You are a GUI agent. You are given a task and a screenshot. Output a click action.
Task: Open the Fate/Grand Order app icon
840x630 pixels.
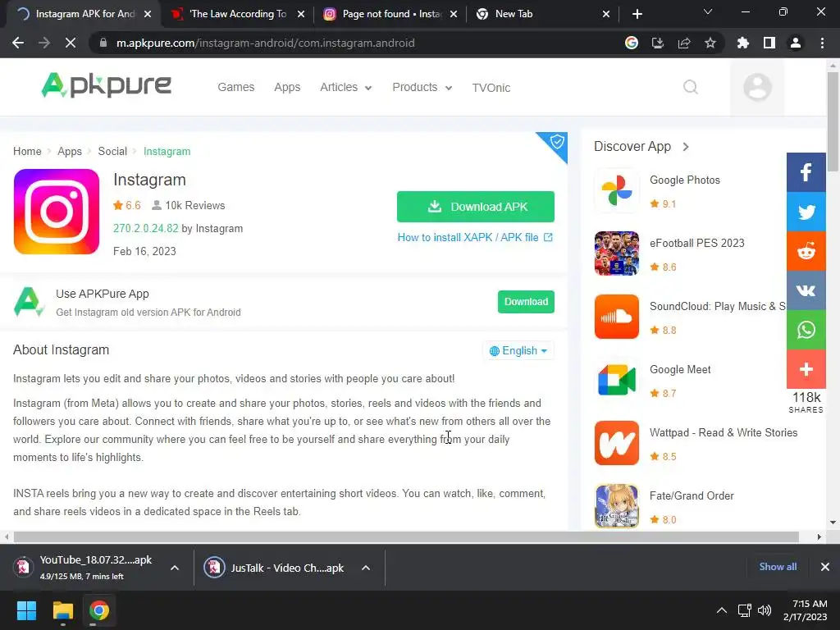click(617, 506)
